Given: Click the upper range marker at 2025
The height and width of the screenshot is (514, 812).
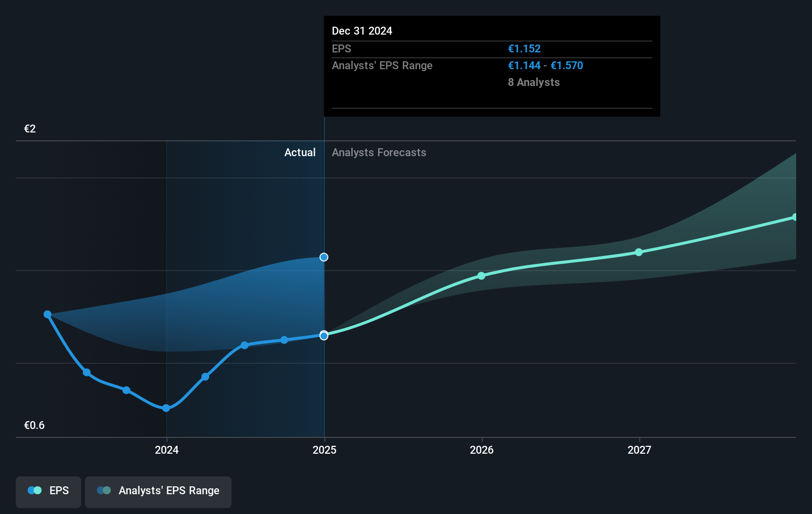Looking at the screenshot, I should point(324,257).
